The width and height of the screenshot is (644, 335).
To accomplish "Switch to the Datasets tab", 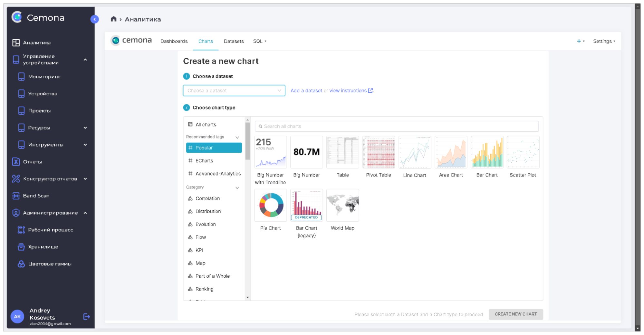I will [x=234, y=41].
